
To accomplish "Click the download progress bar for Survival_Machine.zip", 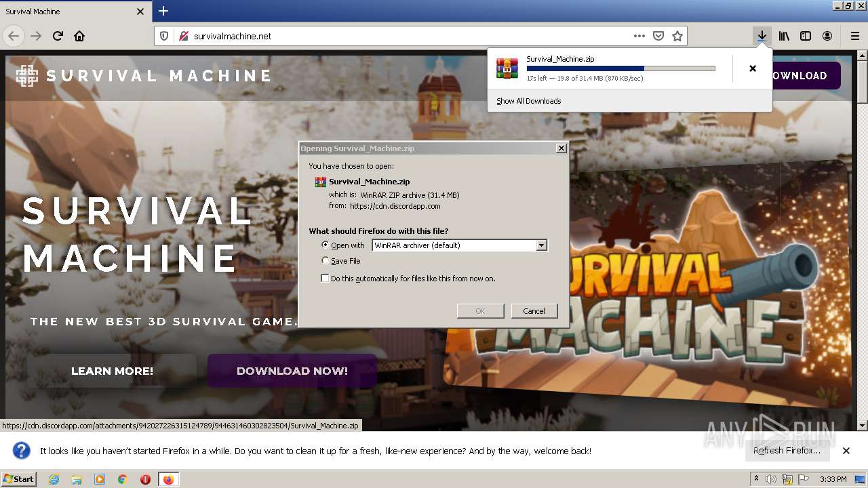I will [x=620, y=68].
